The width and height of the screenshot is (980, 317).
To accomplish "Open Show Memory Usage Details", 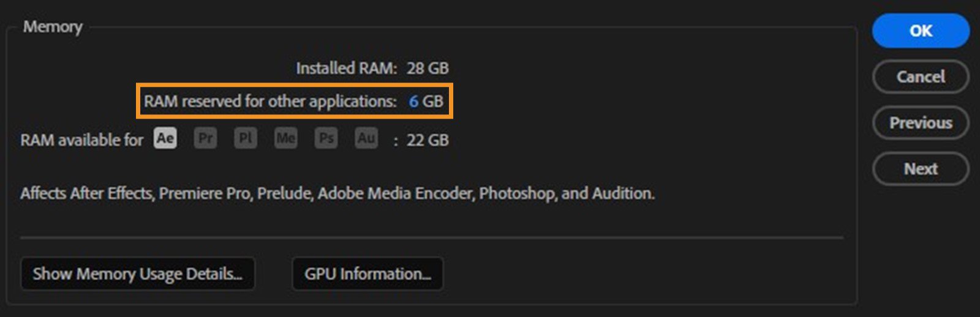I will click(137, 274).
